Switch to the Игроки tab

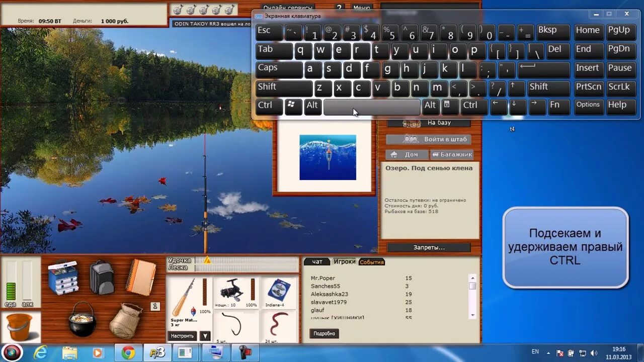(x=344, y=261)
